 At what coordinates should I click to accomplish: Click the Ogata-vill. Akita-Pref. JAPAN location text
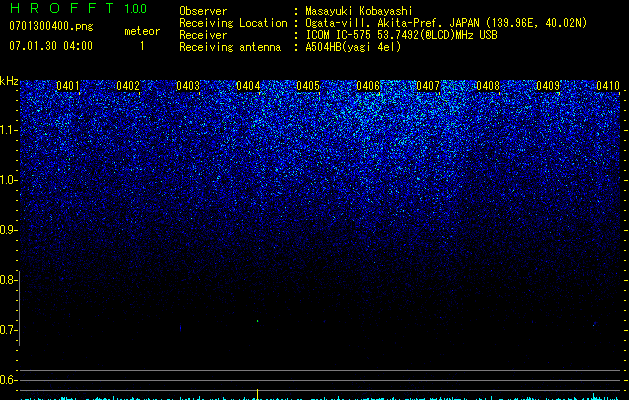coord(446,23)
